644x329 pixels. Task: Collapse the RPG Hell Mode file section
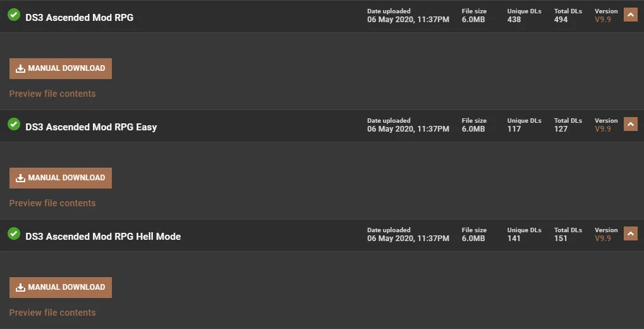[x=630, y=233]
